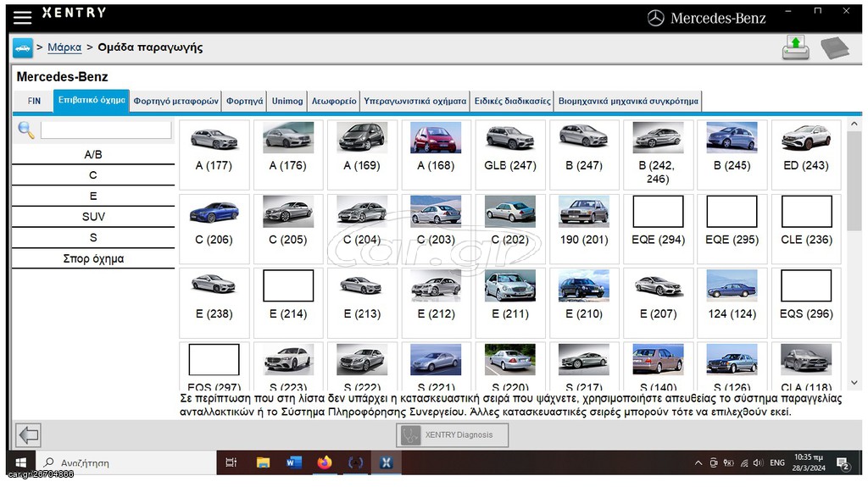Screen dimensions: 868x487
Task: Click the Windows Start button
Action: click(21, 462)
